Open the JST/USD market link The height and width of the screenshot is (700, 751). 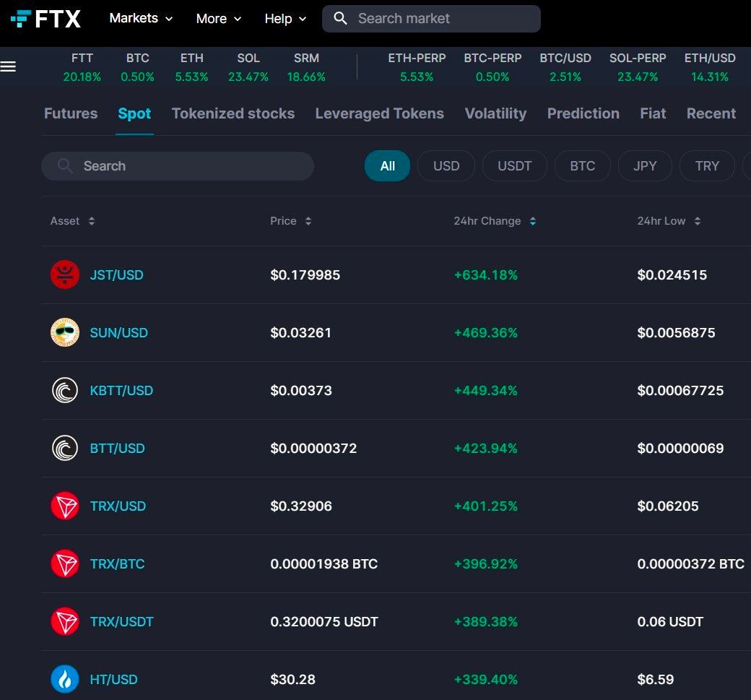[116, 275]
